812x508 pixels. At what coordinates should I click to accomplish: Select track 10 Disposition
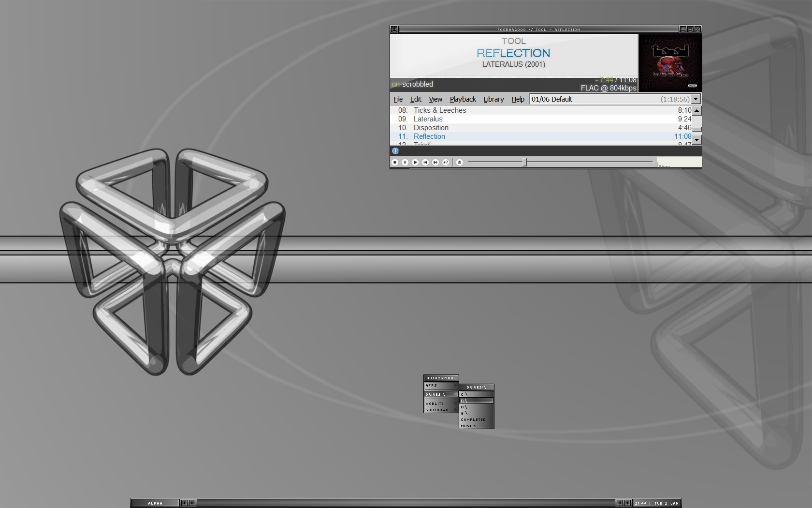tap(541, 128)
